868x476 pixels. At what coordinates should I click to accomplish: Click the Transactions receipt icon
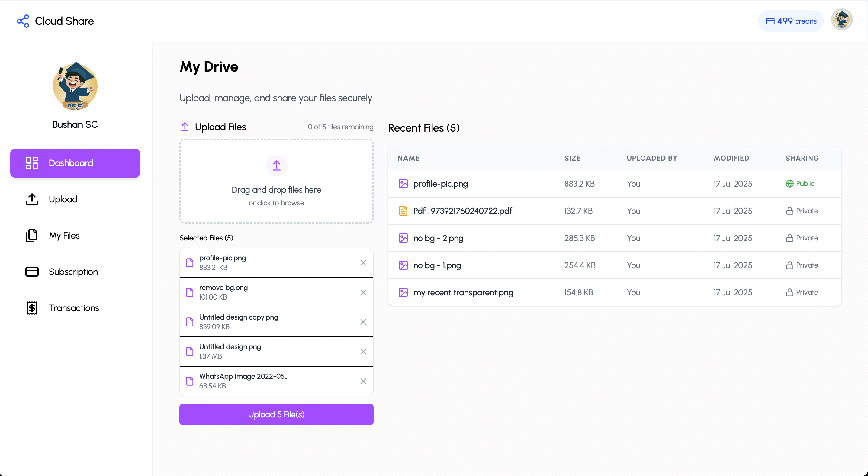(x=32, y=308)
